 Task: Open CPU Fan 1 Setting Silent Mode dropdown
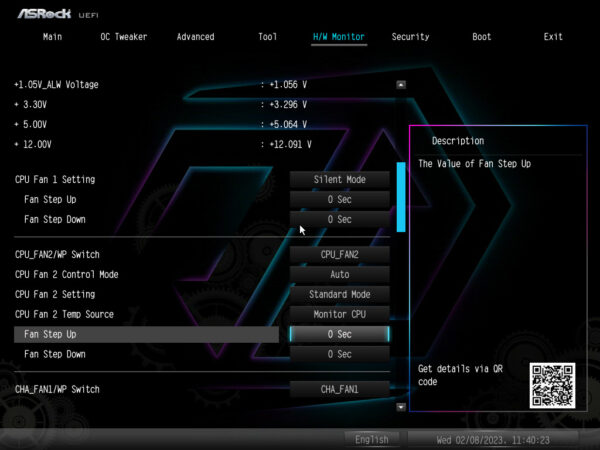[339, 179]
